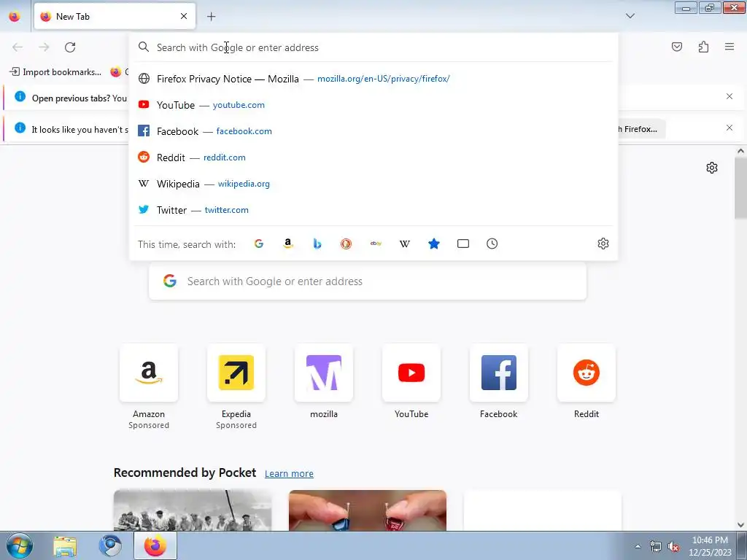Expand the list all tabs chevron
This screenshot has height=560, width=747.
[630, 16]
